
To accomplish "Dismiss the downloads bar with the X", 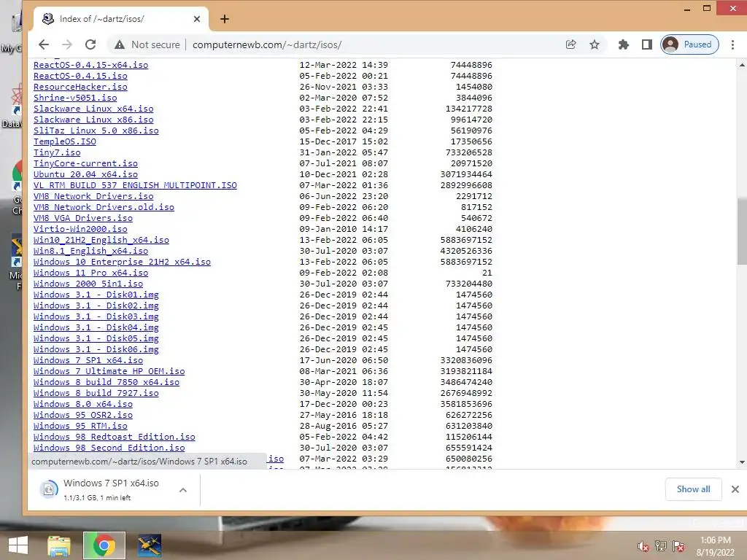I will pos(735,489).
